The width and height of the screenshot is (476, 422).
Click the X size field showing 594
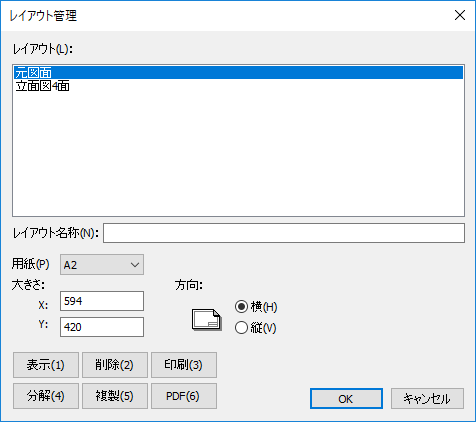(102, 301)
